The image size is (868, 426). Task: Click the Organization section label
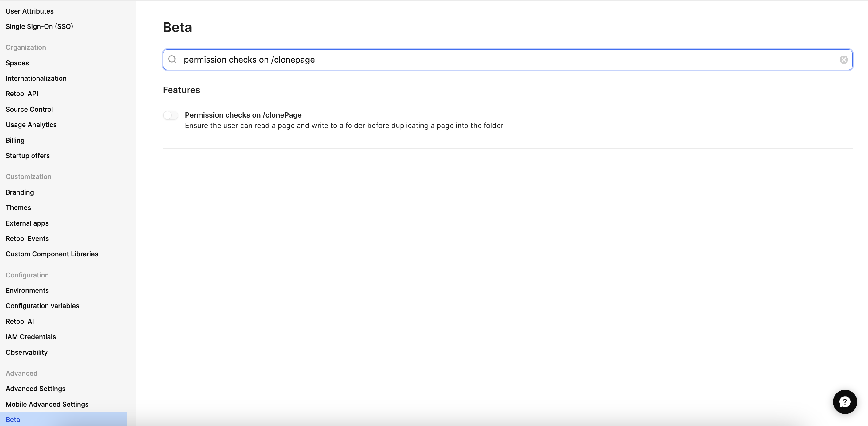click(26, 47)
